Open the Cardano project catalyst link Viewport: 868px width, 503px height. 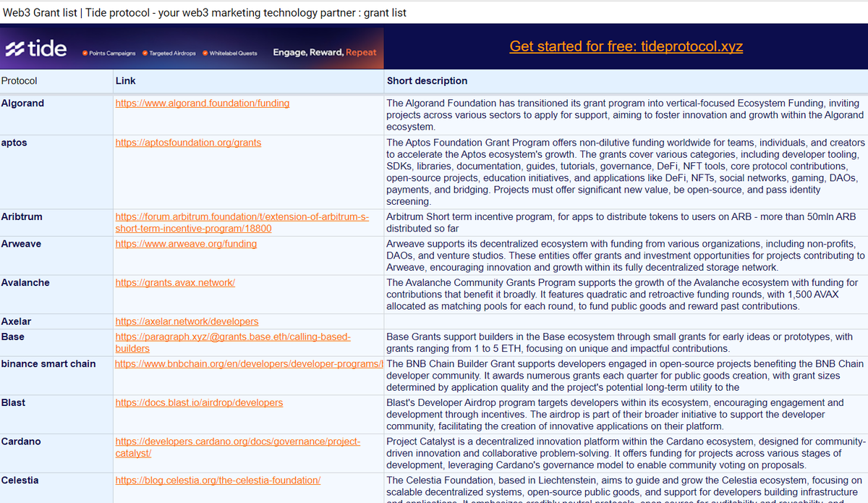[238, 447]
